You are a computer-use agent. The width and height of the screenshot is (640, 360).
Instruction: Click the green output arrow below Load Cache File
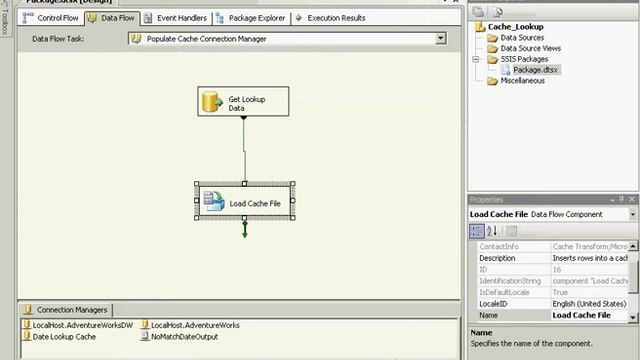click(245, 229)
